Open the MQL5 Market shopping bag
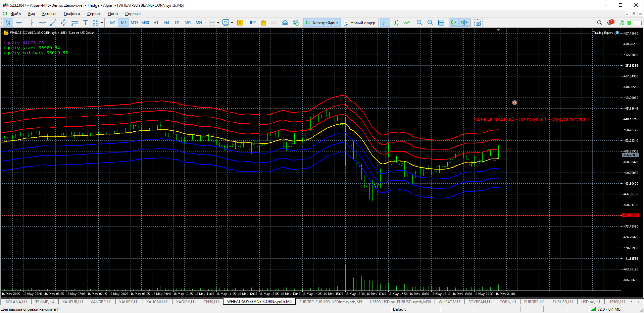Viewport: 644px width, 313px height. pyautogui.click(x=263, y=23)
